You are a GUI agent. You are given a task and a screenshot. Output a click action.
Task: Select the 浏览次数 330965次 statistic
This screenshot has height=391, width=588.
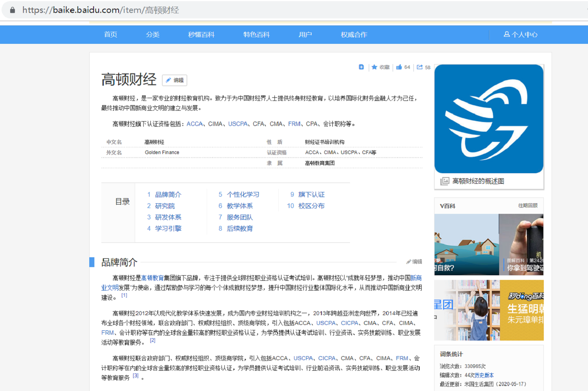[463, 366]
